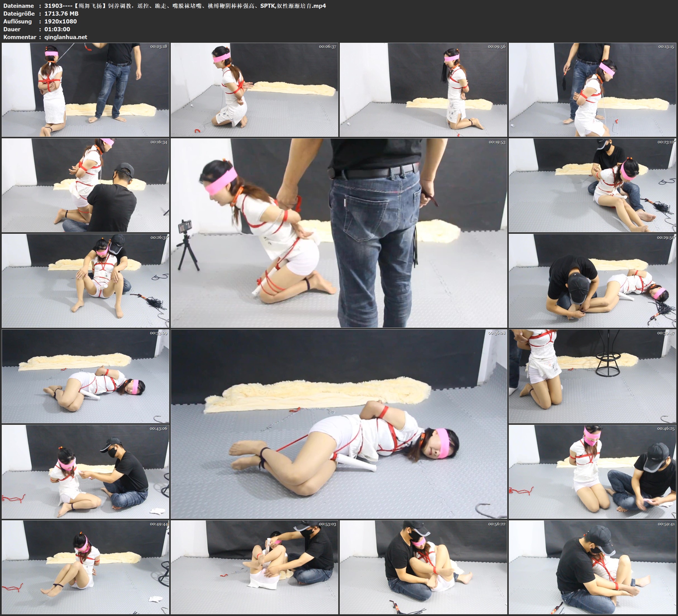
Task: Open the frame marked 00:33:09
Action: [85, 376]
